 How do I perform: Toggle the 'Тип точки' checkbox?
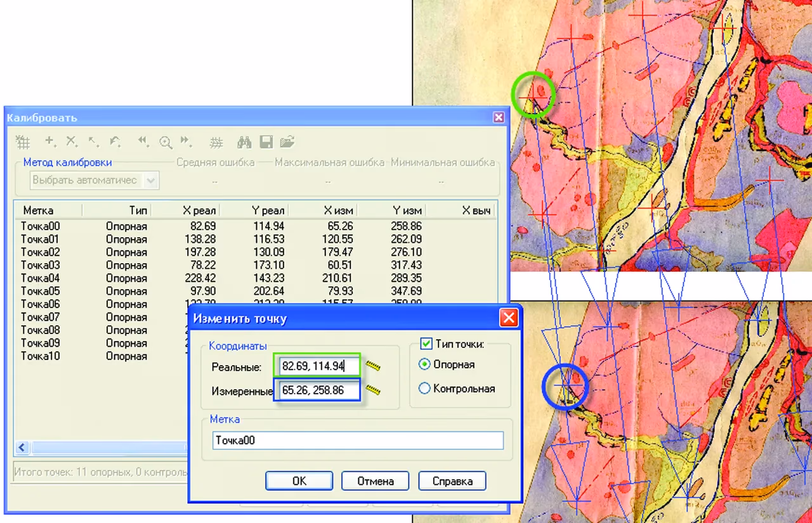coord(426,344)
